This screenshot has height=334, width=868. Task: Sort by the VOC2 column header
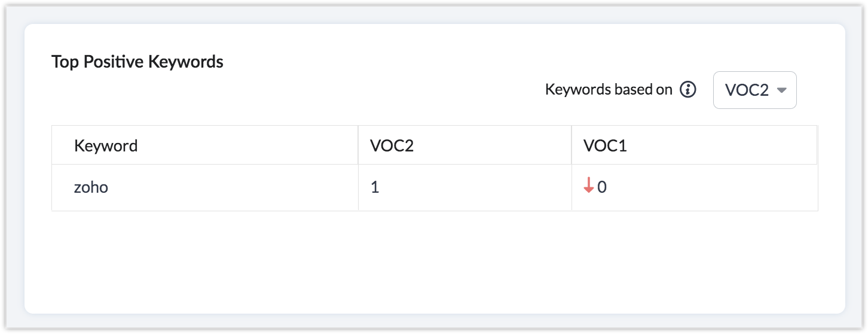pyautogui.click(x=392, y=145)
